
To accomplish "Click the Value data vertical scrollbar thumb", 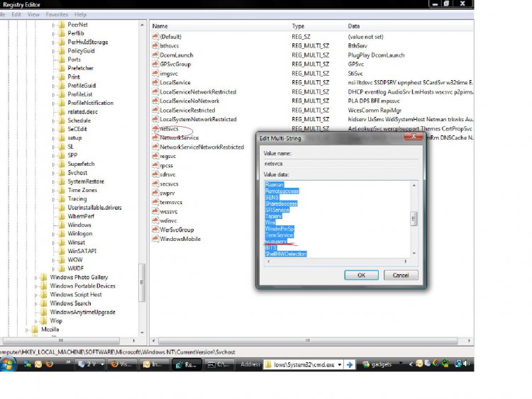I will click(x=414, y=219).
